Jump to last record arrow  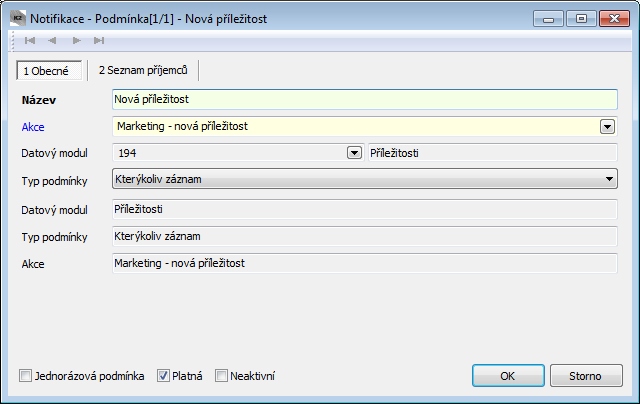(x=99, y=40)
